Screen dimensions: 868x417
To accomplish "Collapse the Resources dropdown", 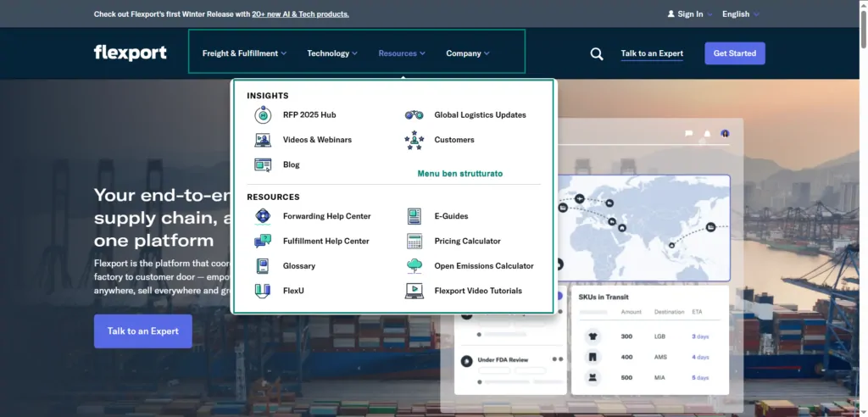I will (402, 53).
